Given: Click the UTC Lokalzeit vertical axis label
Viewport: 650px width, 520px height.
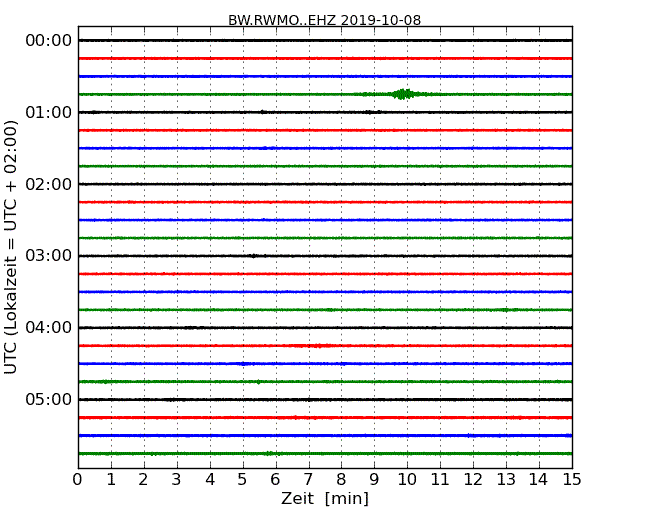Looking at the screenshot, I should point(10,247).
